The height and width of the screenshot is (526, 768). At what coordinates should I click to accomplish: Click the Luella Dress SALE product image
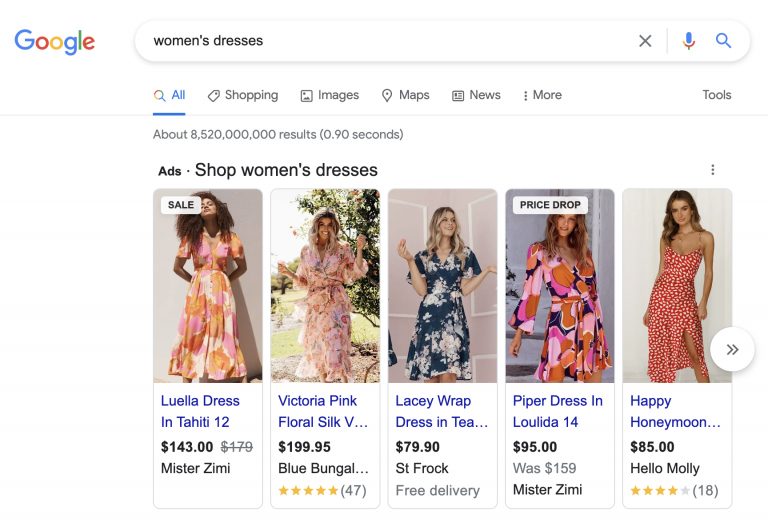pyautogui.click(x=208, y=286)
